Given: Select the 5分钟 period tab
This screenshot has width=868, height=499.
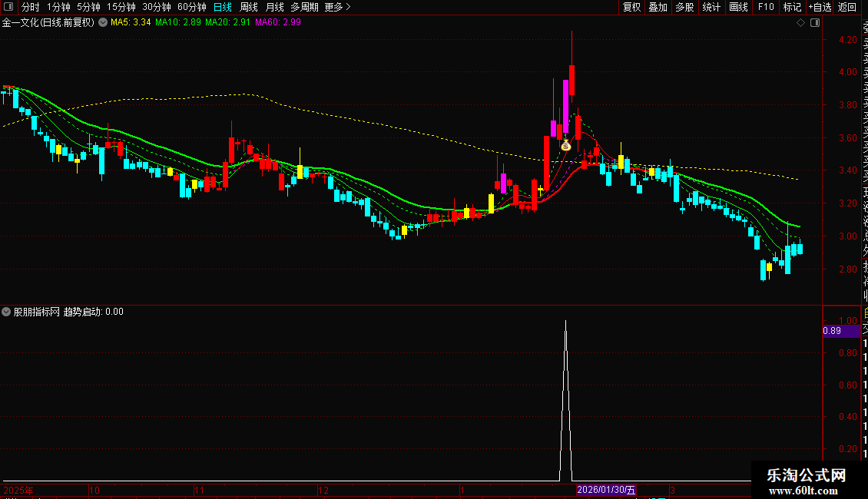Looking at the screenshot, I should click(88, 7).
